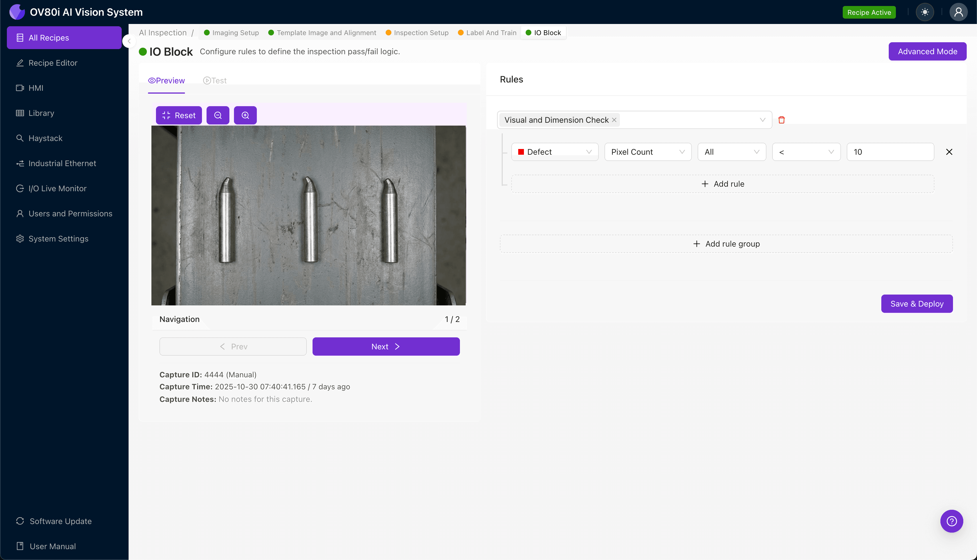Advance to the next capture with Next
977x560 pixels.
click(386, 346)
